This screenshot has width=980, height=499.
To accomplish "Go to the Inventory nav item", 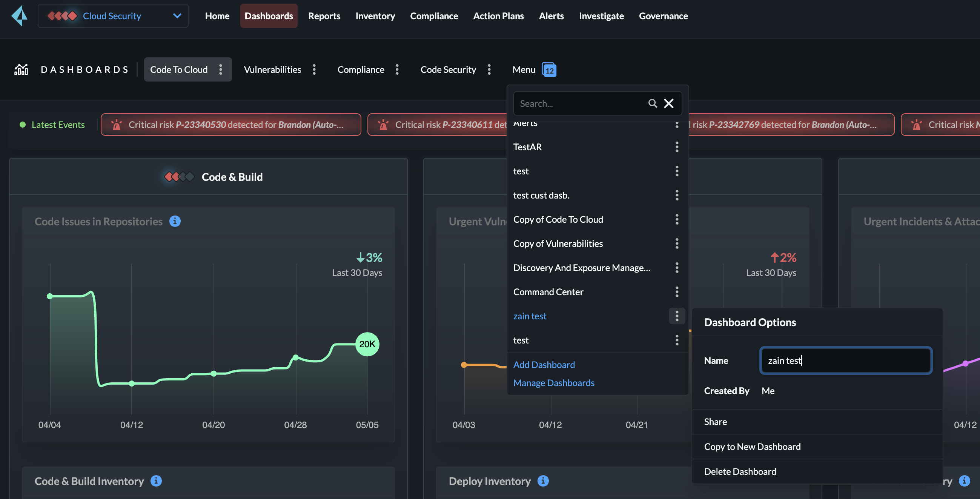I will 375,15.
